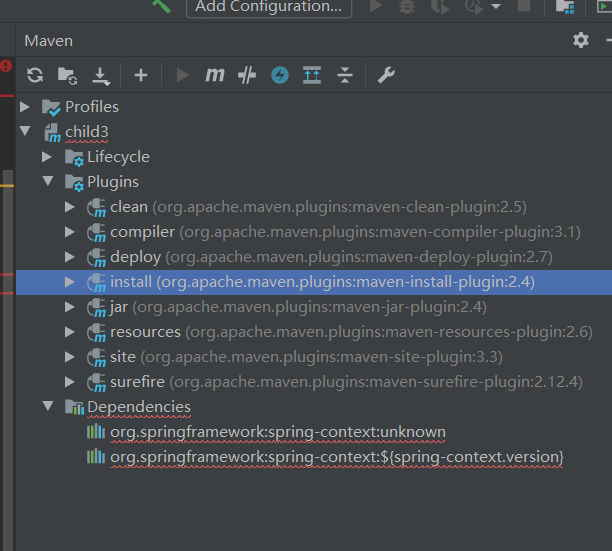The width and height of the screenshot is (612, 551).
Task: Run Maven build play icon
Action: click(x=182, y=75)
